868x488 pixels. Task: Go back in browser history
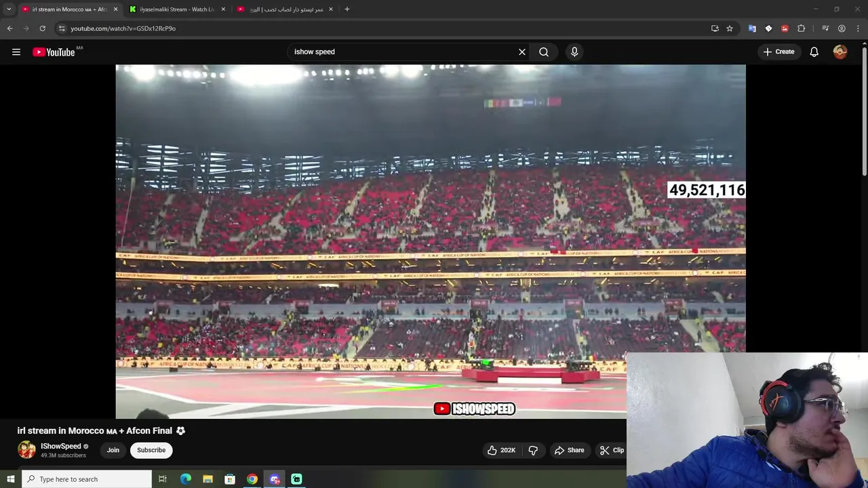9,28
